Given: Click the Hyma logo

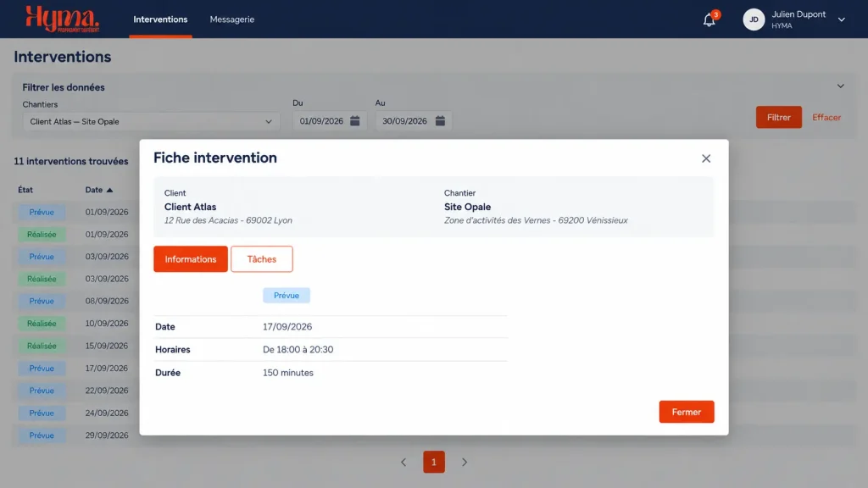Looking at the screenshot, I should pos(62,19).
